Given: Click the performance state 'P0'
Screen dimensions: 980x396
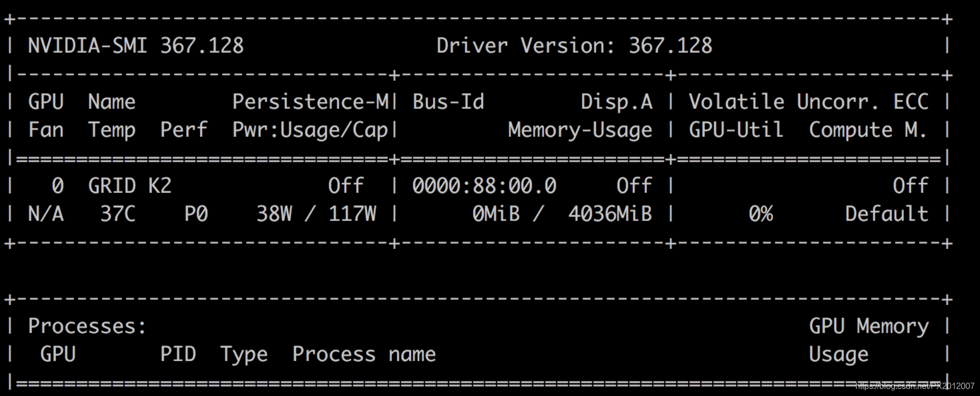Looking at the screenshot, I should [196, 214].
